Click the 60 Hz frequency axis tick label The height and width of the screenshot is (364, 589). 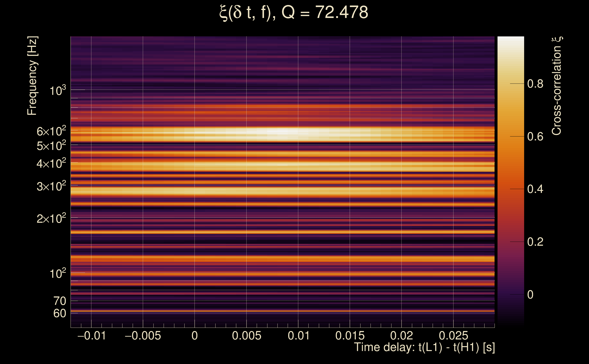coord(59,313)
